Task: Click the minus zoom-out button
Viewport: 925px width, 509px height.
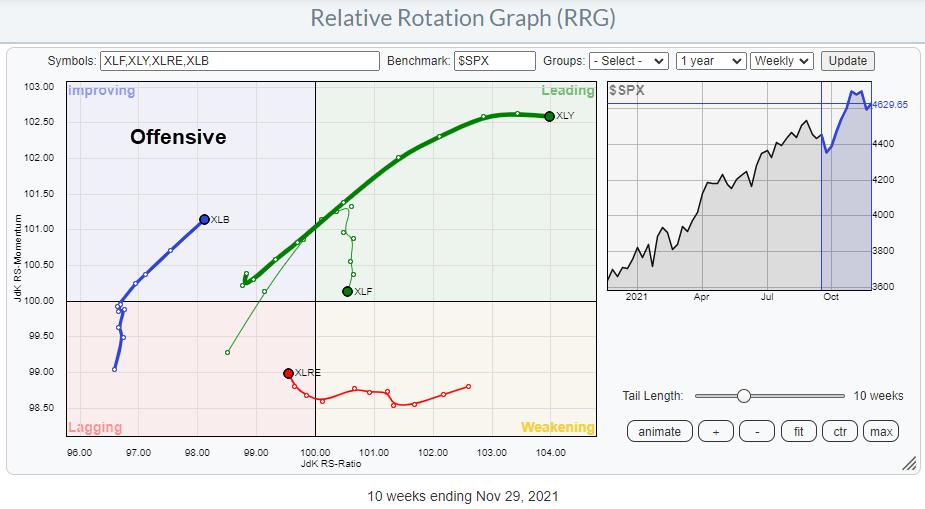Action: pyautogui.click(x=756, y=431)
